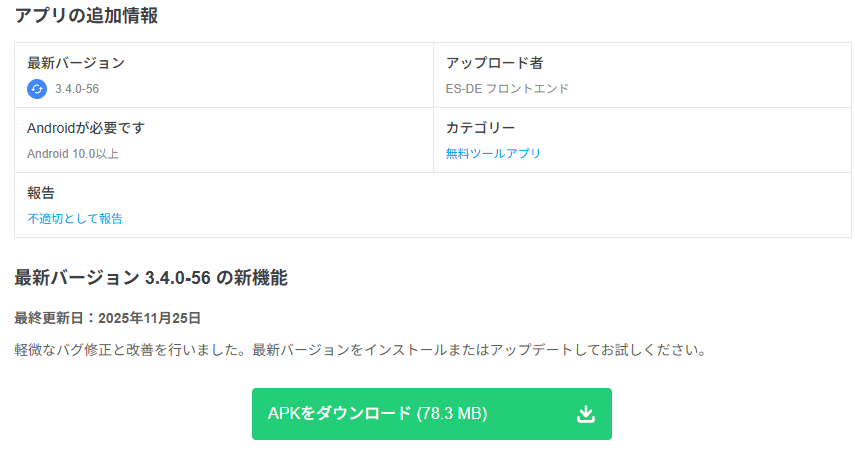Image resolution: width=855 pixels, height=471 pixels.
Task: Click the 報告 label
Action: [x=41, y=193]
